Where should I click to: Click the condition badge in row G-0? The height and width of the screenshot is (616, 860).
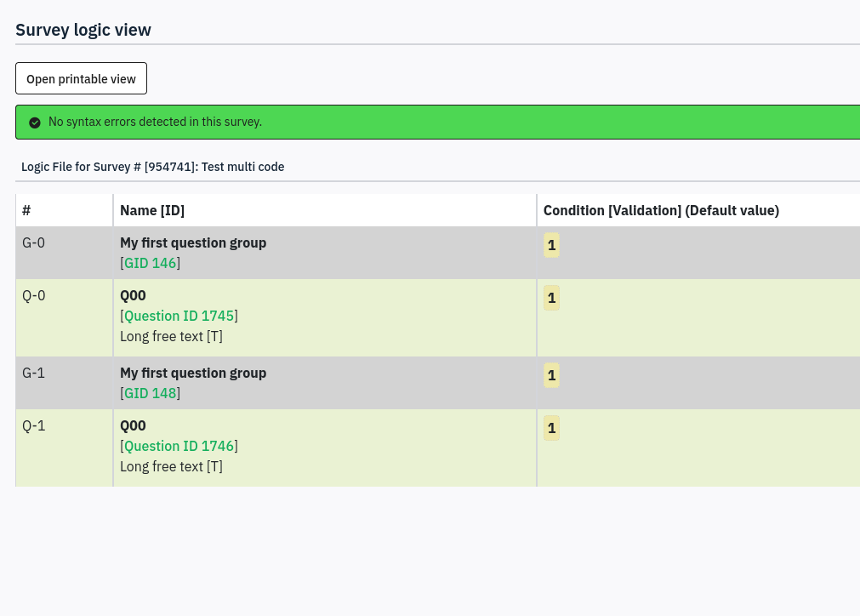point(551,246)
